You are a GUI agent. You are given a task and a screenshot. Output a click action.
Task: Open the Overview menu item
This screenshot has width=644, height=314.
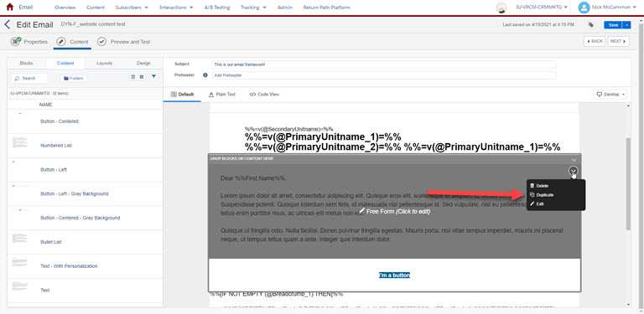tap(65, 8)
